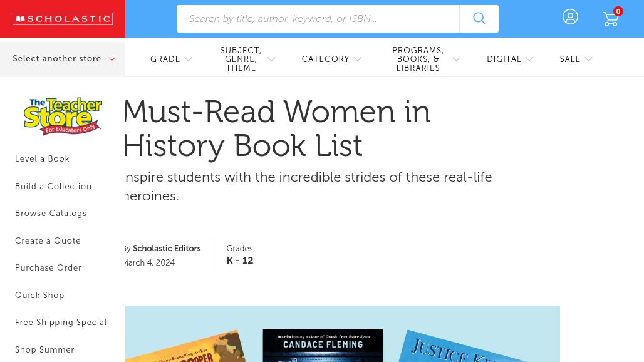The image size is (644, 362).
Task: Go to Level a Book
Action: tap(43, 159)
